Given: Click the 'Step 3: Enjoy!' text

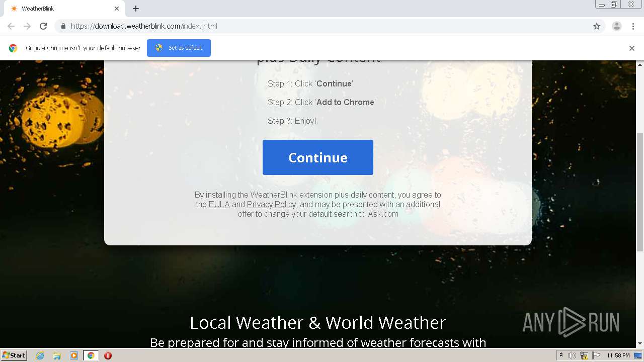Looking at the screenshot, I should 292,121.
